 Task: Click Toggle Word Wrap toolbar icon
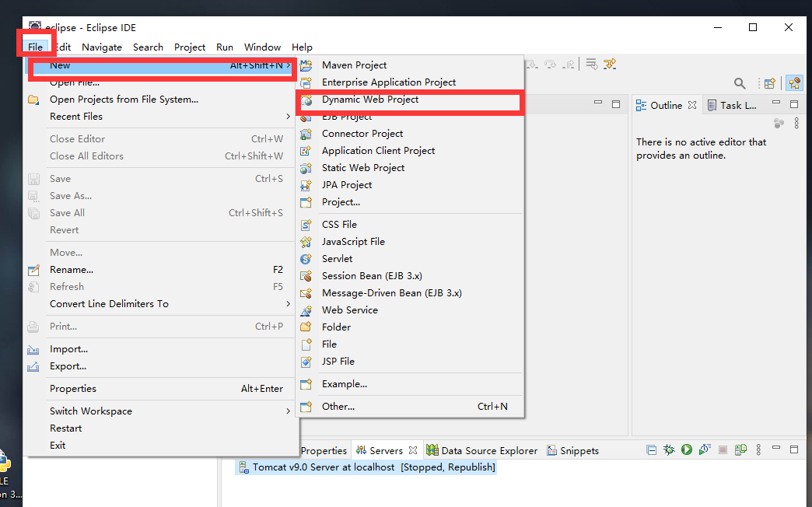tap(591, 65)
